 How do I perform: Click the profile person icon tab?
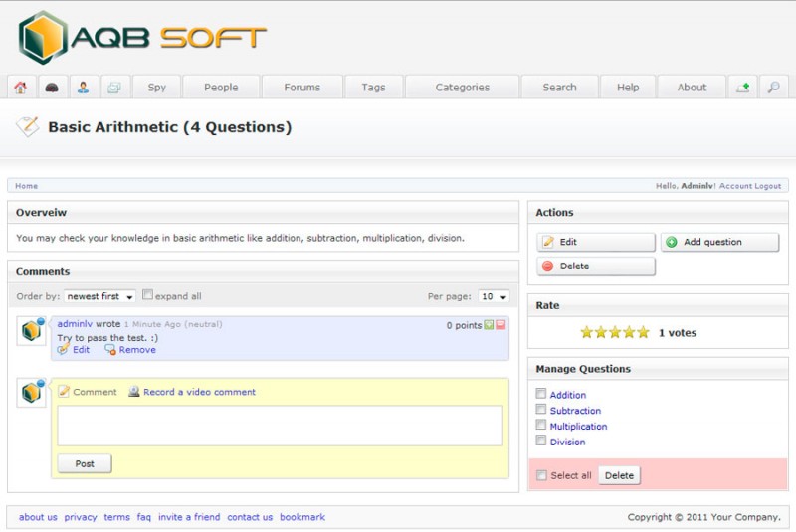click(83, 88)
